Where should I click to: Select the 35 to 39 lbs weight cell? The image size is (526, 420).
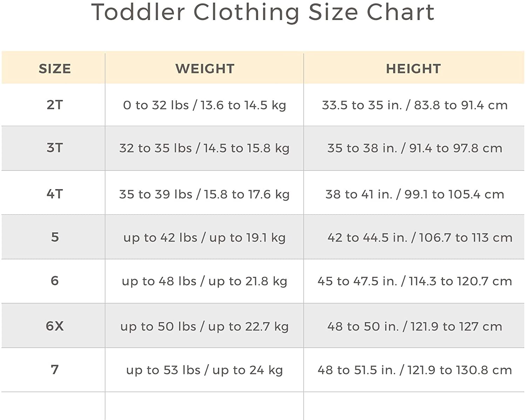click(204, 194)
